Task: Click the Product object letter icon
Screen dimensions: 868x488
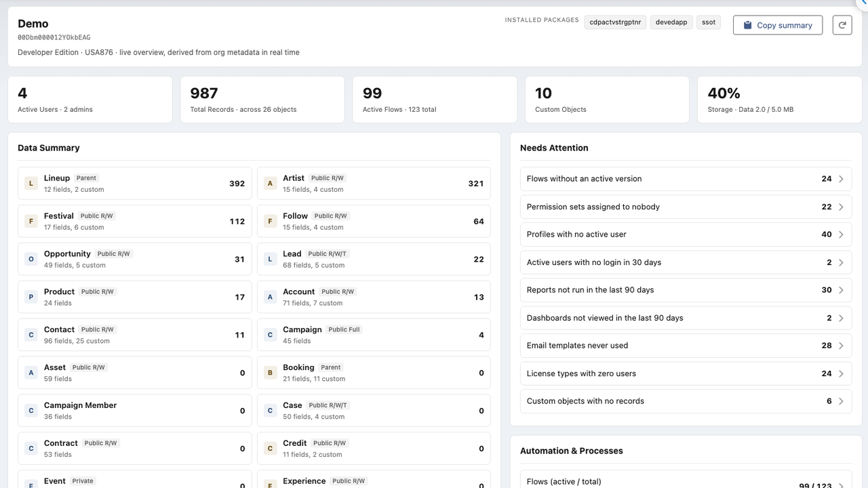Action: pos(31,297)
